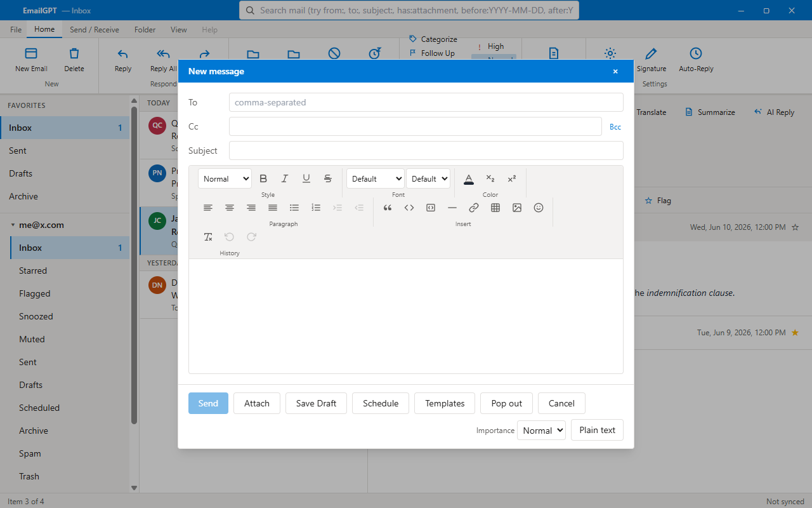Click the New Email ribbon icon
This screenshot has width=812, height=508.
pos(31,60)
